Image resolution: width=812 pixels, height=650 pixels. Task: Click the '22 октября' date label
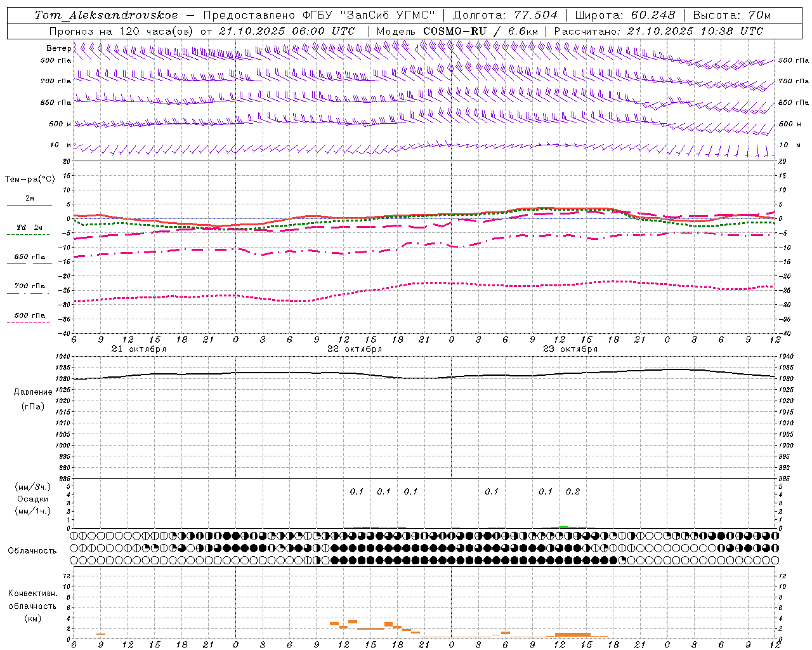click(354, 349)
